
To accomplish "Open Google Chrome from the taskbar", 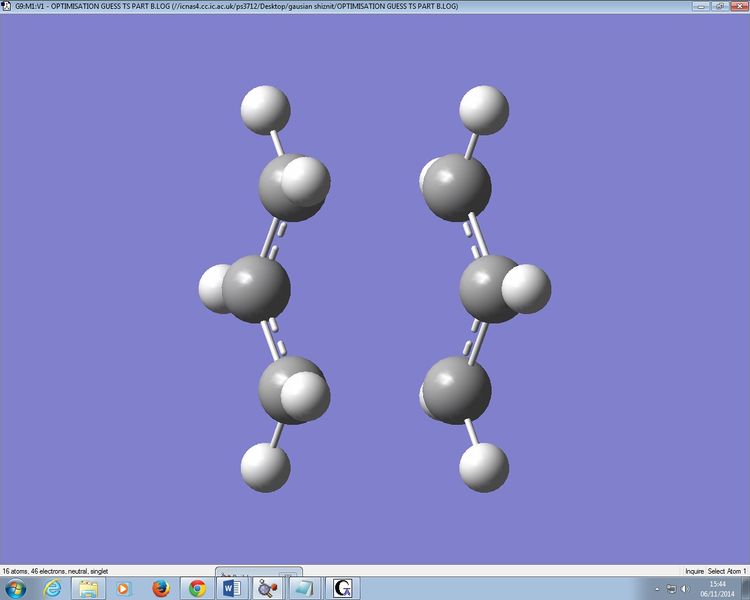I will [x=196, y=588].
